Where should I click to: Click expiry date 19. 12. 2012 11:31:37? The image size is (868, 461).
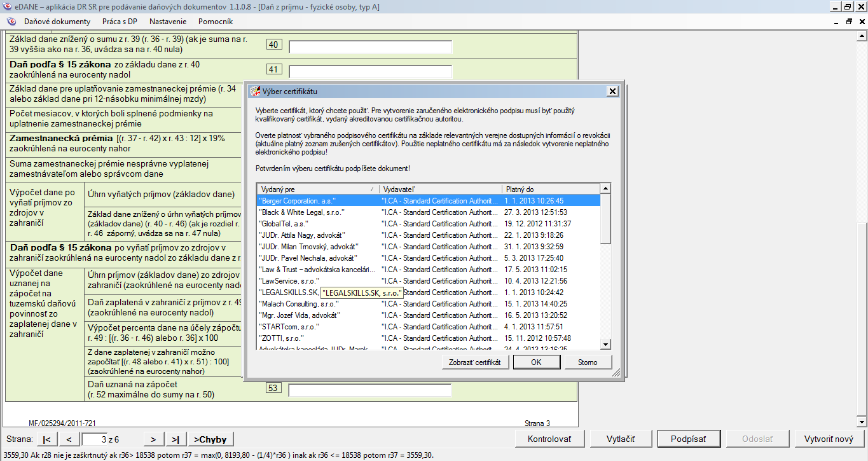click(537, 224)
